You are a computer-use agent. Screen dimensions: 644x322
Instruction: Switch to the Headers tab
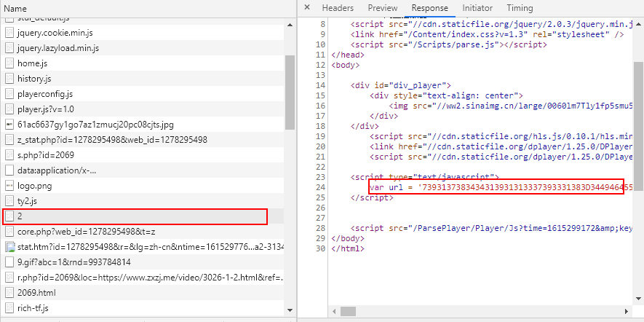(338, 8)
